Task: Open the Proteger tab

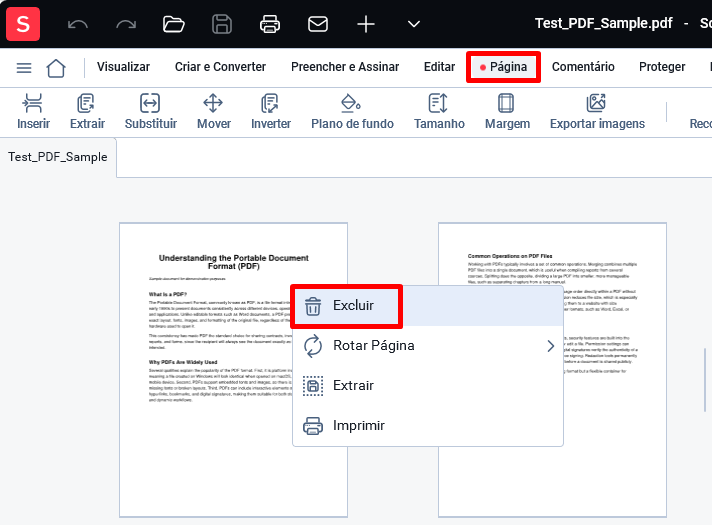Action: tap(662, 67)
